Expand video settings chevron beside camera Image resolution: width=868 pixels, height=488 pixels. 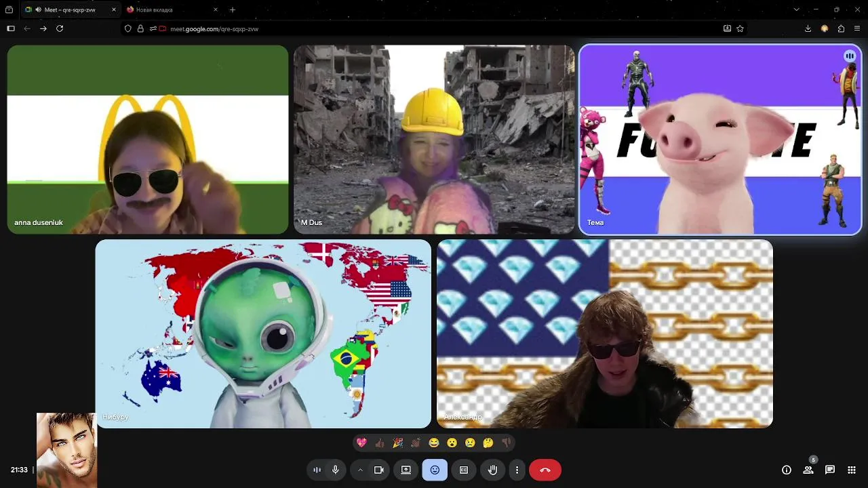(x=360, y=470)
